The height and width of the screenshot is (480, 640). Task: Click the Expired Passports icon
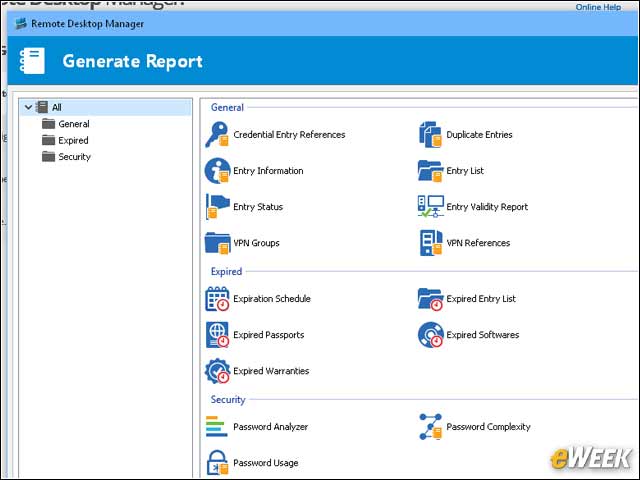[218, 335]
